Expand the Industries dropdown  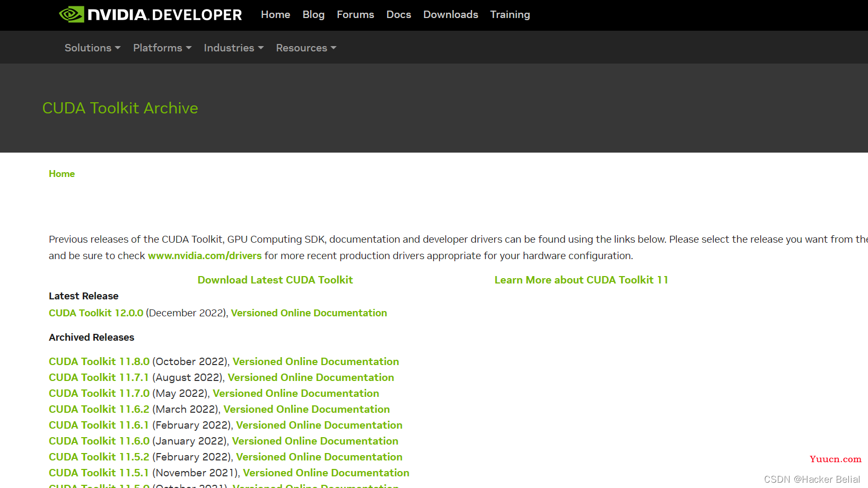(234, 48)
